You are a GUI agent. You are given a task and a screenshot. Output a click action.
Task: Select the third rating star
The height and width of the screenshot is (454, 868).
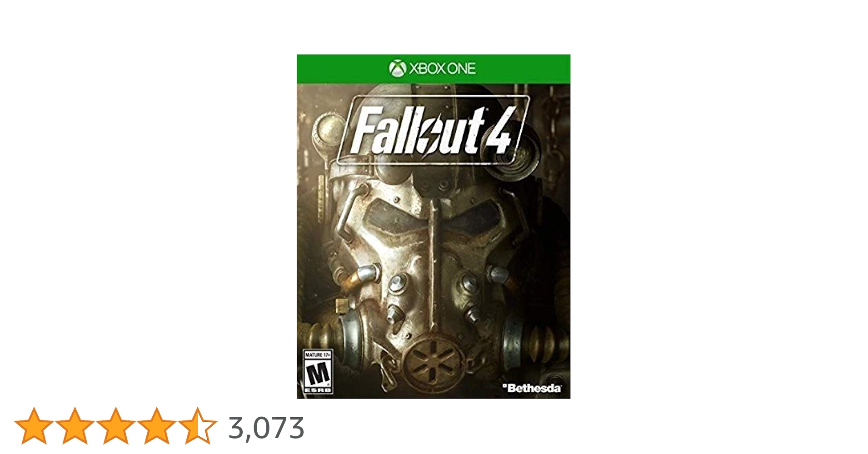[115, 426]
